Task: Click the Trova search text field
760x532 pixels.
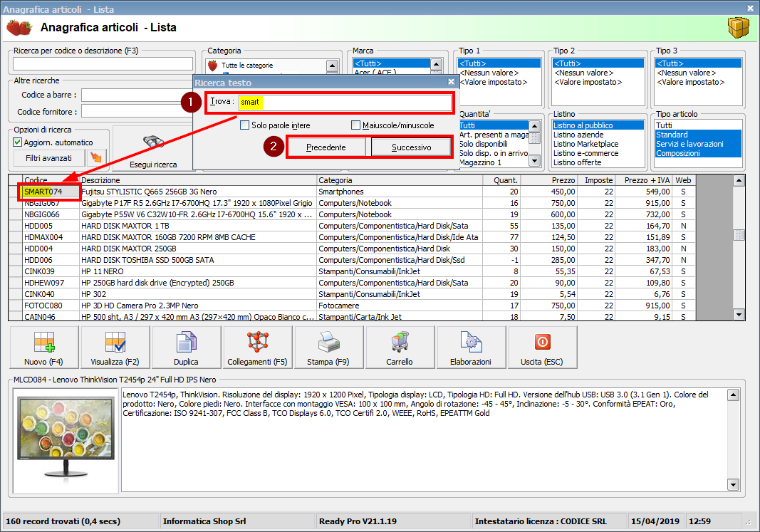Action: tap(345, 102)
